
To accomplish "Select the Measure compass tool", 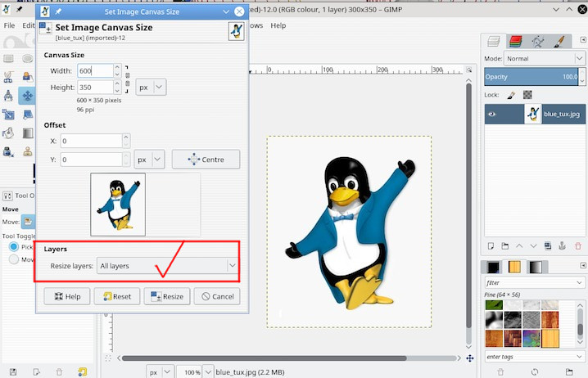I will point(8,96).
